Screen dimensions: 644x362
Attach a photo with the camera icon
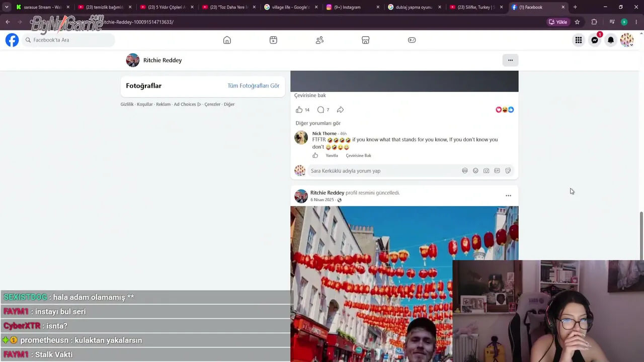coord(486,171)
